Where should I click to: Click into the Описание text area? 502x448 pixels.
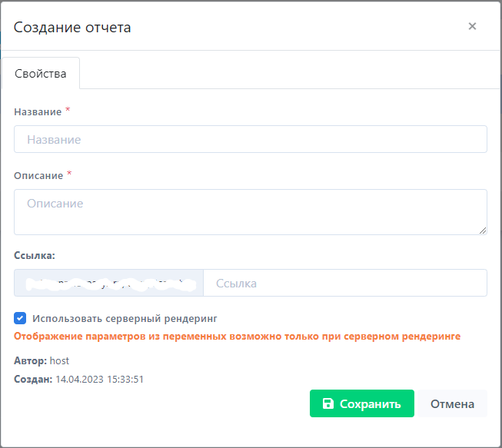click(251, 212)
